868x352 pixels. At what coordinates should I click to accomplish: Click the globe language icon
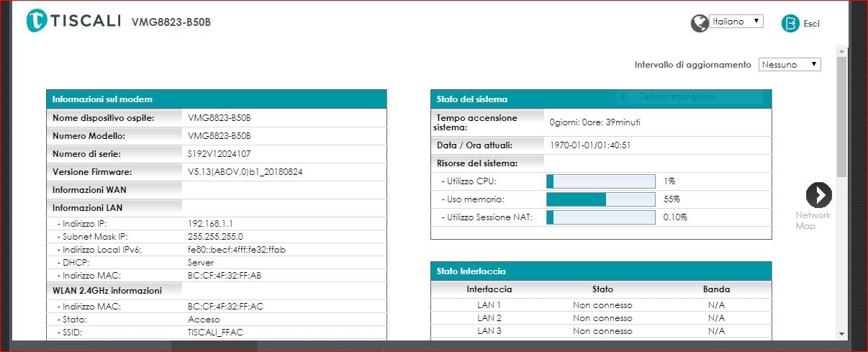[699, 23]
